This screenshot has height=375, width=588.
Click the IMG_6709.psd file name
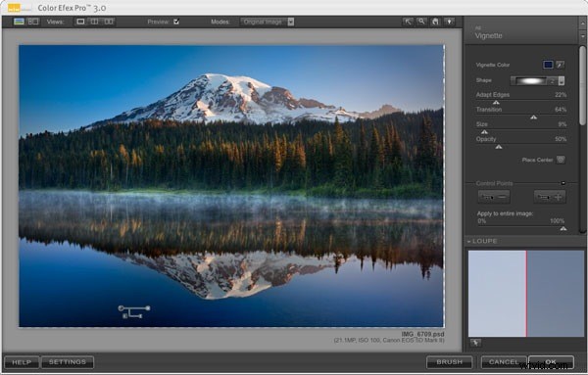422,334
